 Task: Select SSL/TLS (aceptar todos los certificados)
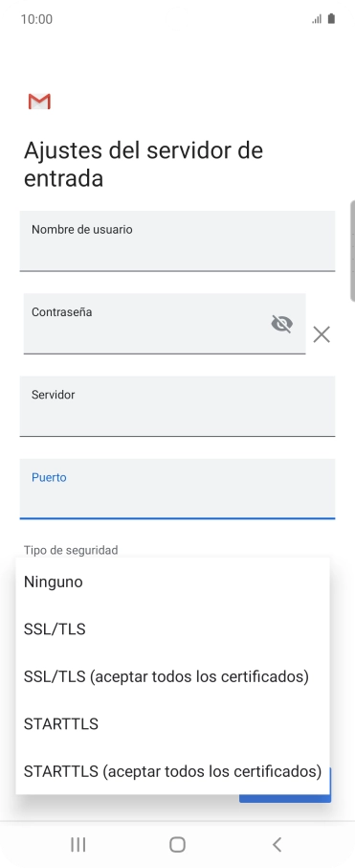point(172,676)
